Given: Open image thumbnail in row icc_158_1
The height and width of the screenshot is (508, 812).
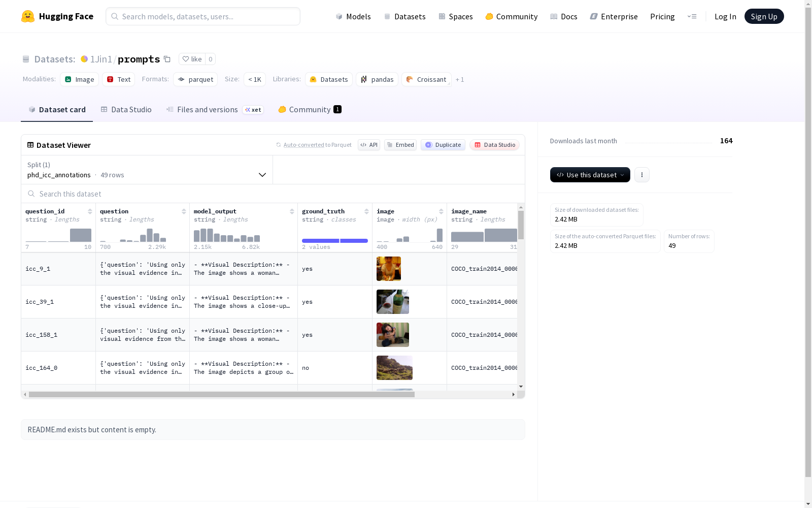Looking at the screenshot, I should [x=393, y=335].
